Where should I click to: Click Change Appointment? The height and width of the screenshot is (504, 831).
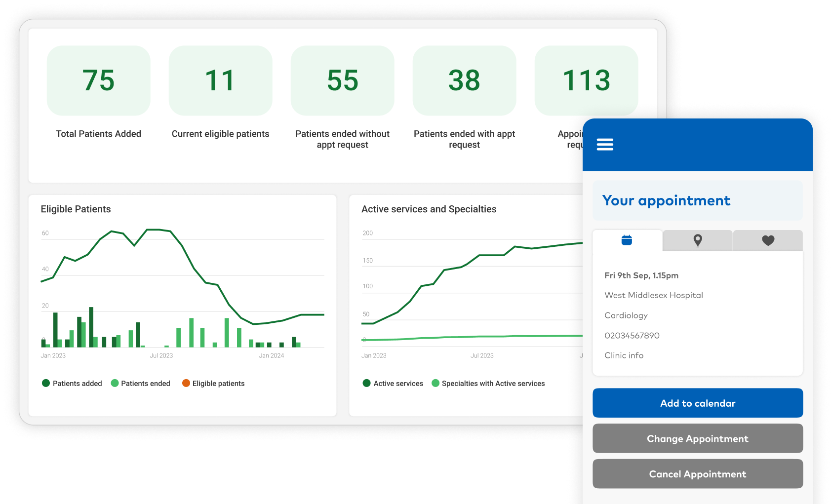coord(697,438)
